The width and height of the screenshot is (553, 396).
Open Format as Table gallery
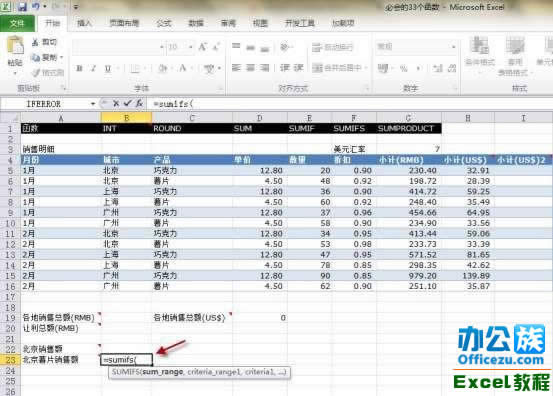coord(514,56)
